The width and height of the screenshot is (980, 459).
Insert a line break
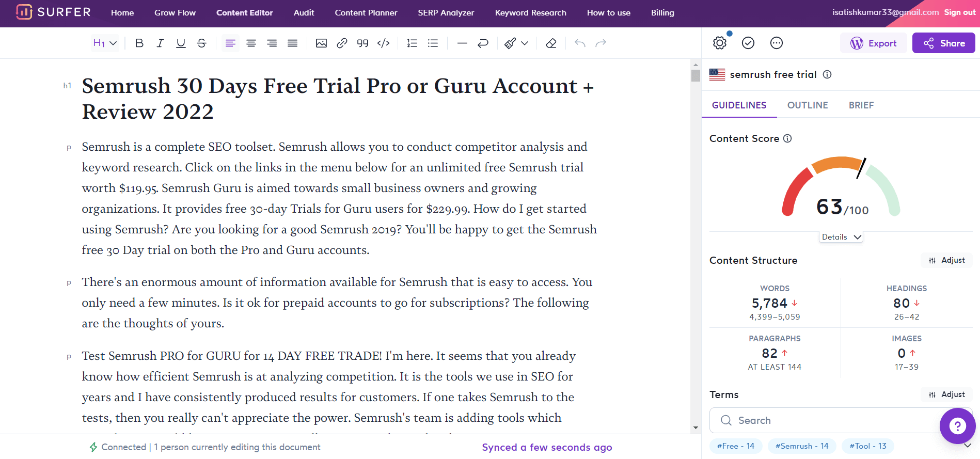(483, 43)
